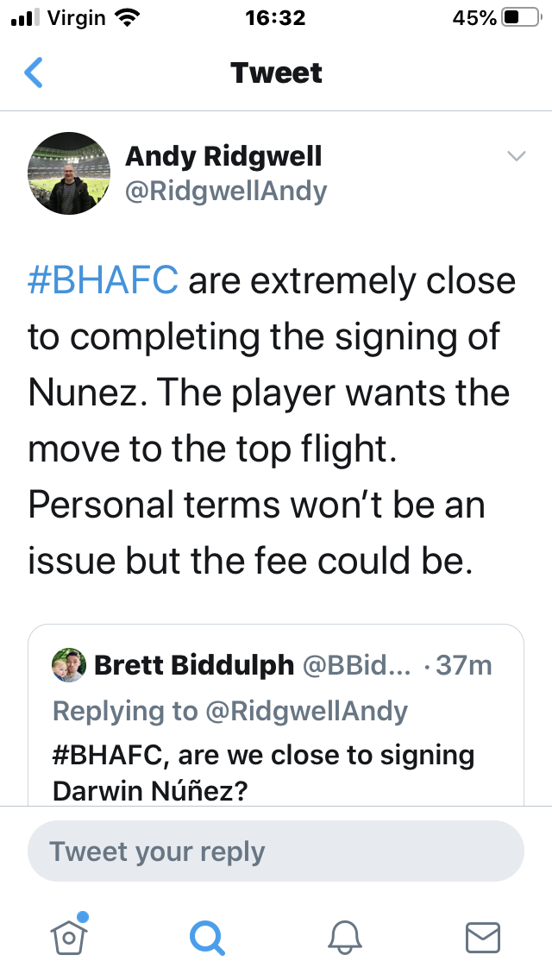Open the blue #BHAFC hashtag link
552x980 pixels.
103,280
